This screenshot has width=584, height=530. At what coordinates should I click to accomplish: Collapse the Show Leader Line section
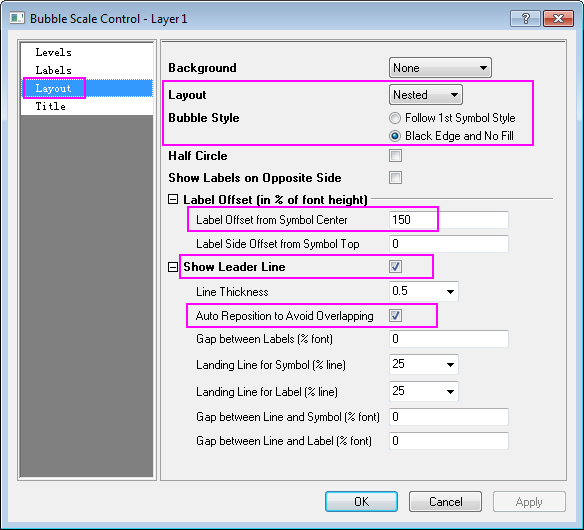(x=173, y=267)
